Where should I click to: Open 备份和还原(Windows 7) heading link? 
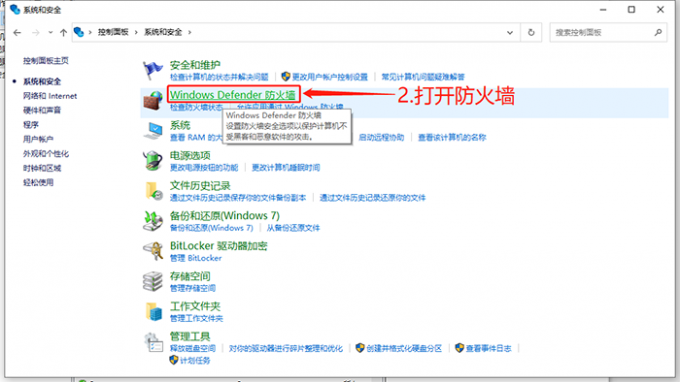tap(225, 215)
